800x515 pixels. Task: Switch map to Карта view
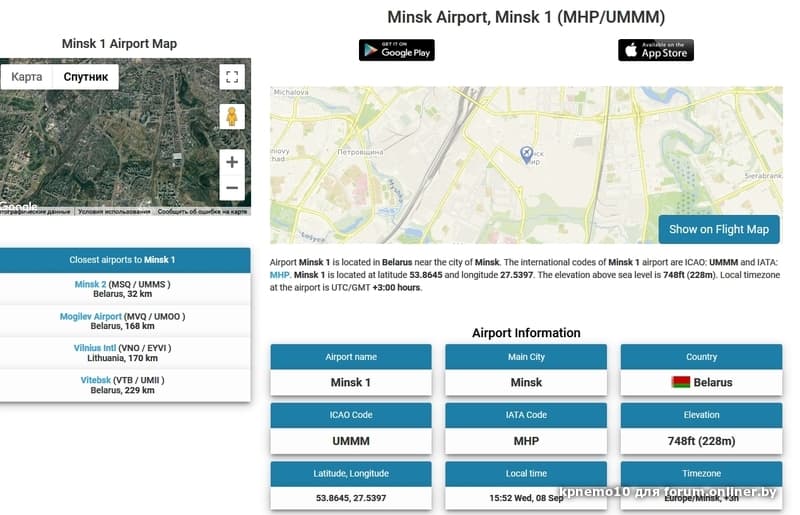[27, 77]
